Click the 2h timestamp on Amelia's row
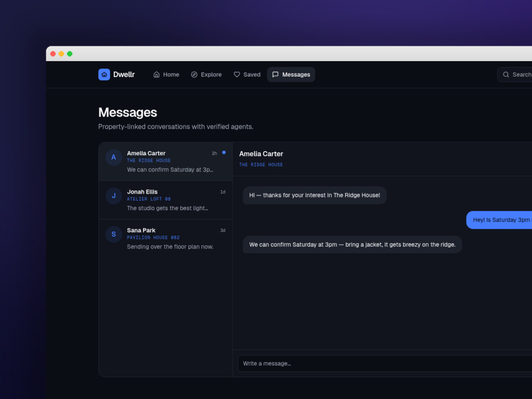The image size is (532, 399). click(x=214, y=153)
